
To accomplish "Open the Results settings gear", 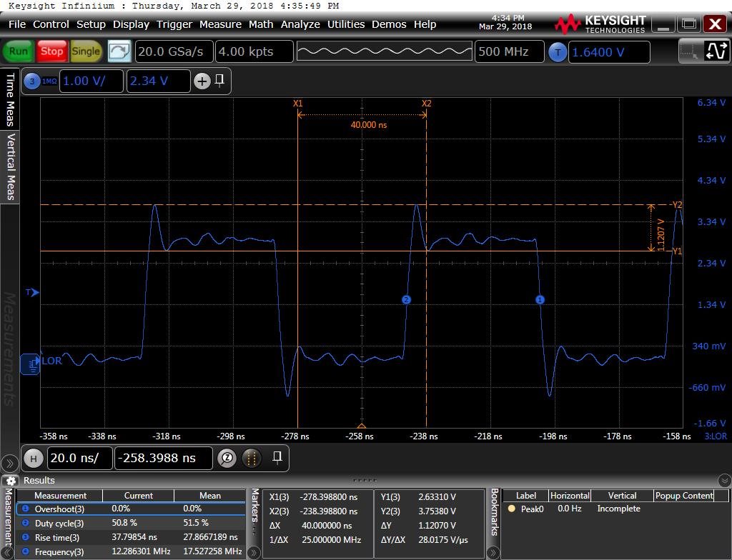I will 11,481.
